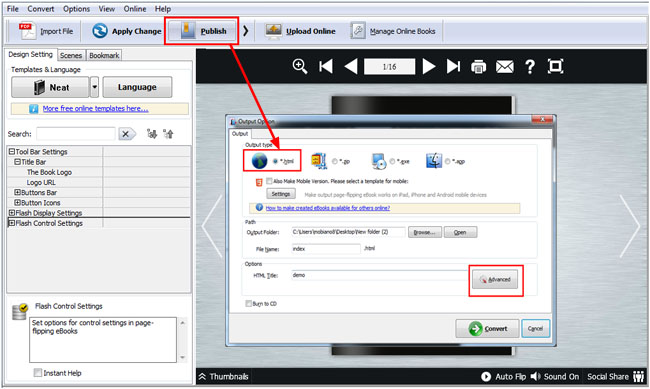Switch to the Design Setting tab
The height and width of the screenshot is (389, 650).
(31, 54)
